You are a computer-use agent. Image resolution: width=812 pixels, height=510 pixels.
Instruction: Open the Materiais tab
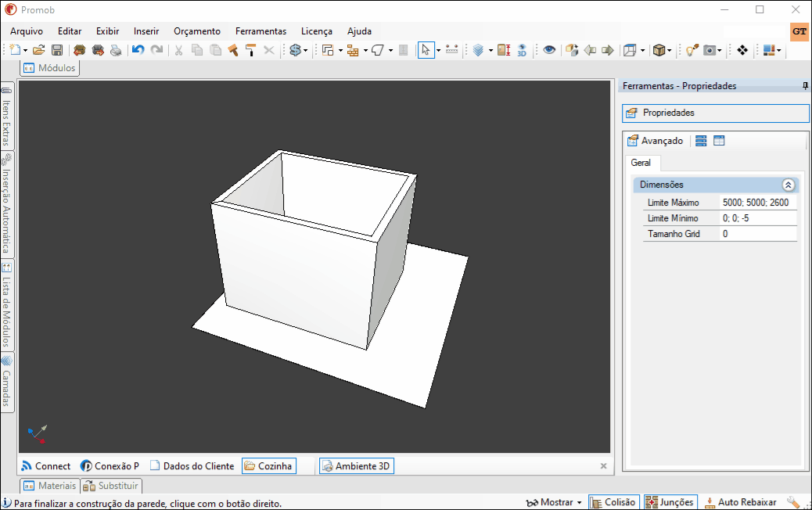pos(50,486)
